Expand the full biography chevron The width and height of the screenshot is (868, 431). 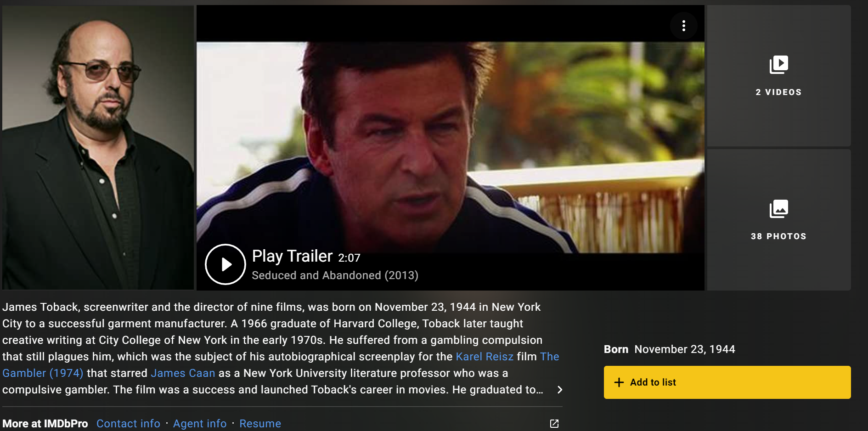pyautogui.click(x=559, y=390)
